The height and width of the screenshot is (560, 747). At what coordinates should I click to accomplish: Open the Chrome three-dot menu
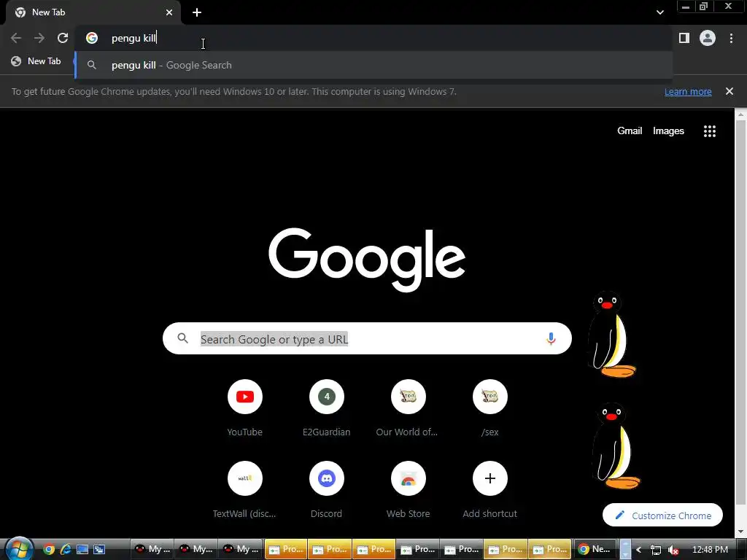(731, 38)
